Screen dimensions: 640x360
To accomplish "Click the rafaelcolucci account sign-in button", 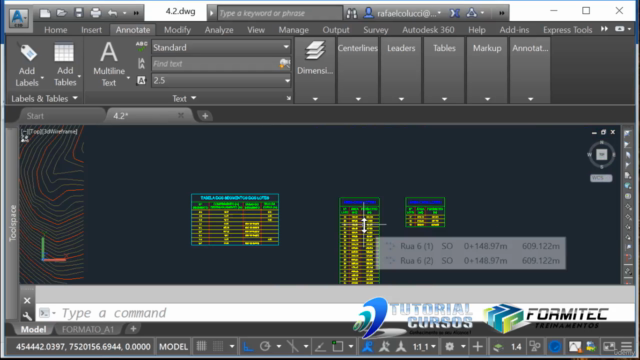I will coord(402,13).
